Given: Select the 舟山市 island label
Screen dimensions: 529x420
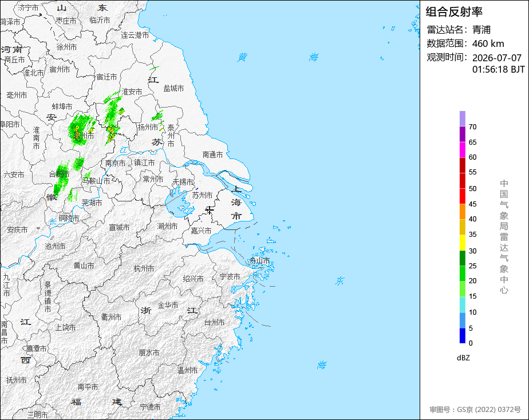Looking at the screenshot, I should (259, 260).
